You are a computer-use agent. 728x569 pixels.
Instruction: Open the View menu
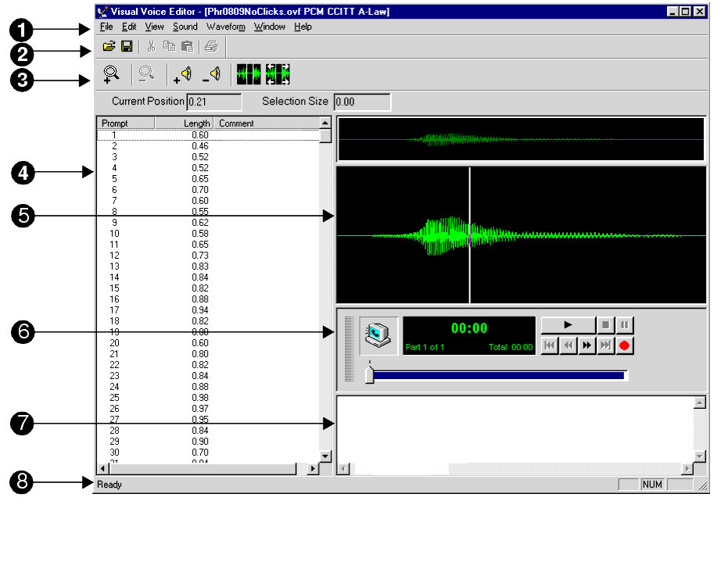[154, 27]
